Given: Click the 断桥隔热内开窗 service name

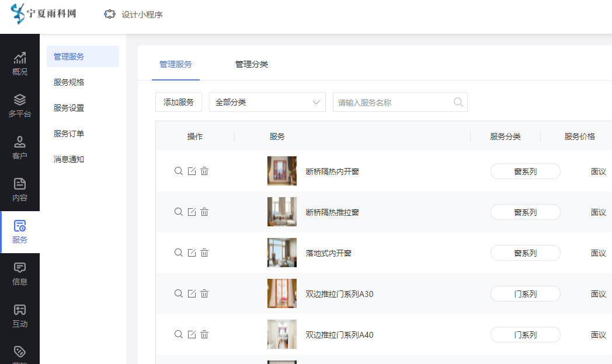Looking at the screenshot, I should click(332, 171).
